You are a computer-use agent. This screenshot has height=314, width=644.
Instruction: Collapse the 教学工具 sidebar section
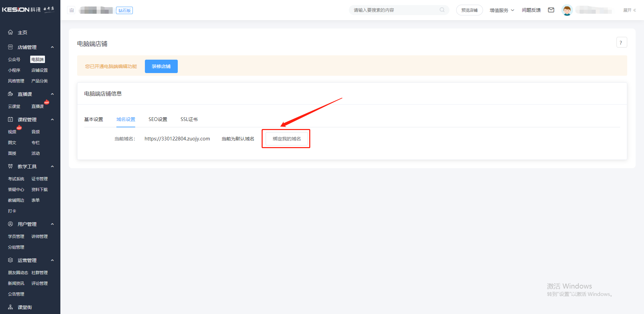coord(52,167)
